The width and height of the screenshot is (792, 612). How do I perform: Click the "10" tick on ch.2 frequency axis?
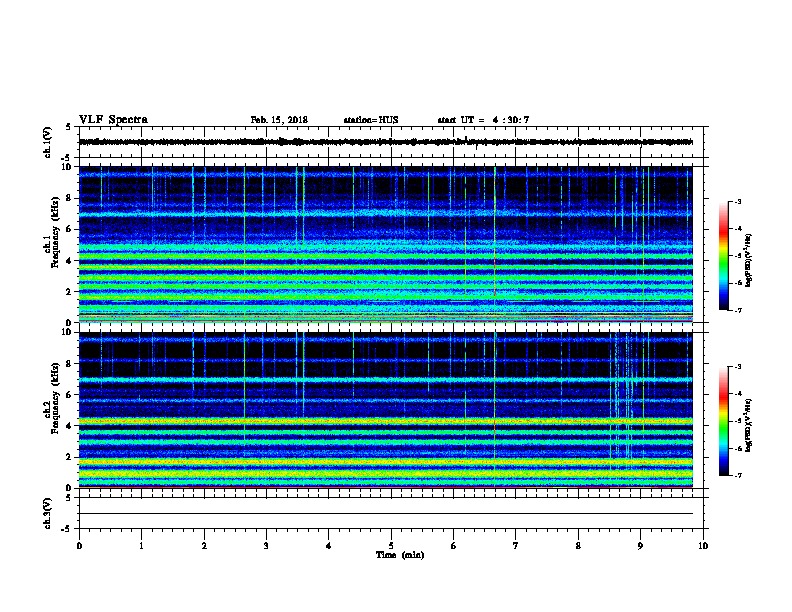68,332
